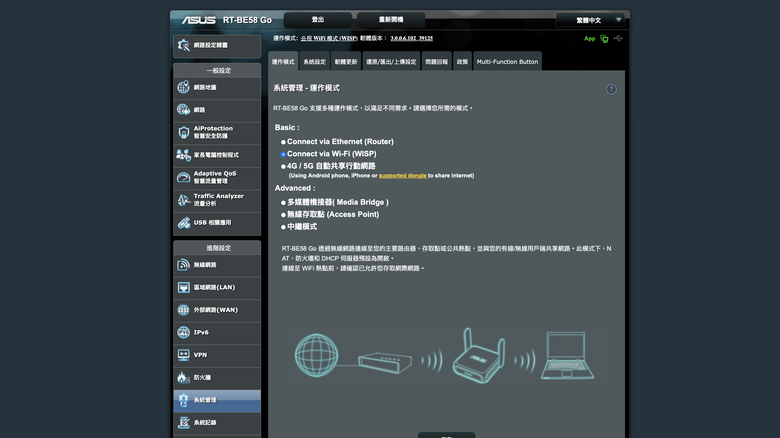Open the supported dongle link
The width and height of the screenshot is (780, 438).
402,176
